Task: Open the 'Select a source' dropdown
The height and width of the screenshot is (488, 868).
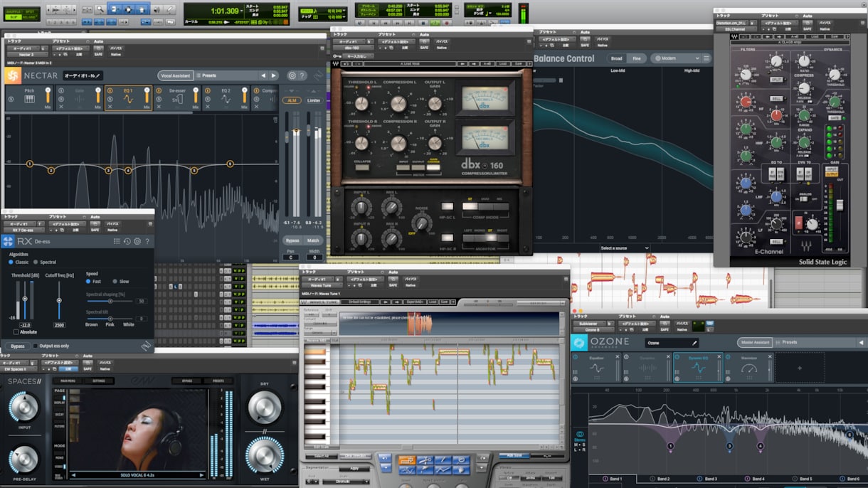Action: click(624, 248)
